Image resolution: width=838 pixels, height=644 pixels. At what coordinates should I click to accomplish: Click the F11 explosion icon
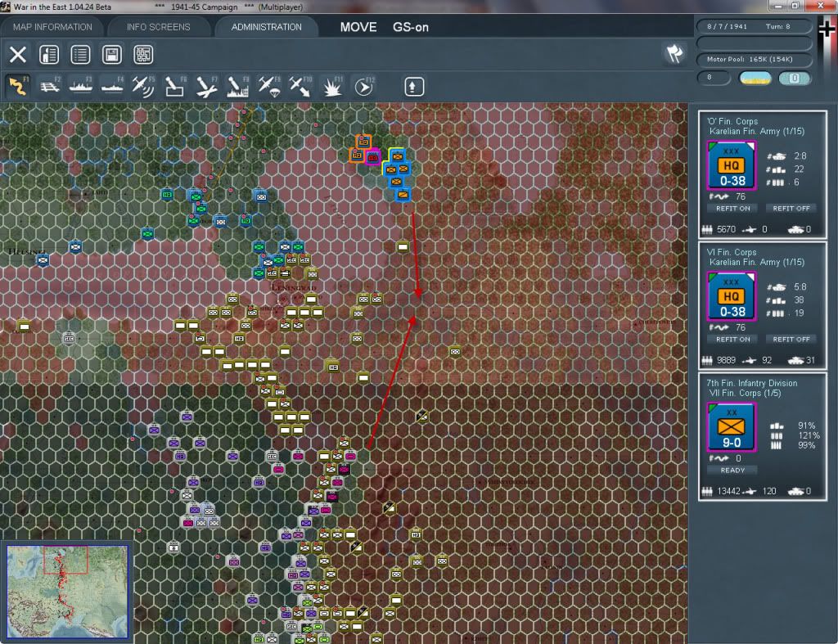332,86
